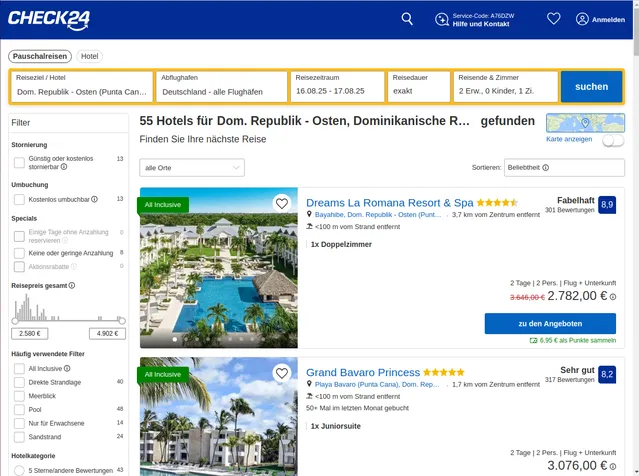Click the maximum price slider handle

coord(122,321)
